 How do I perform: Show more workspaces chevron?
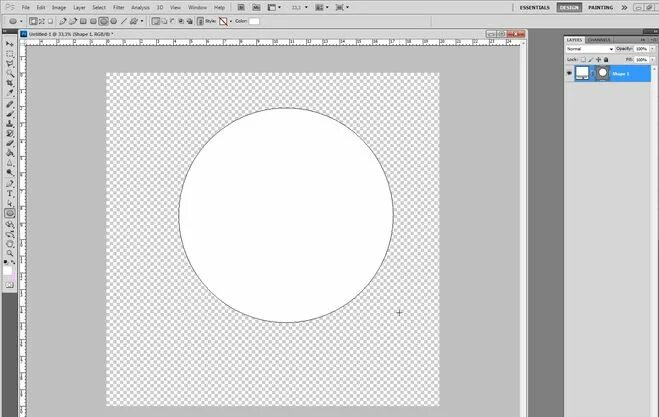(x=624, y=7)
